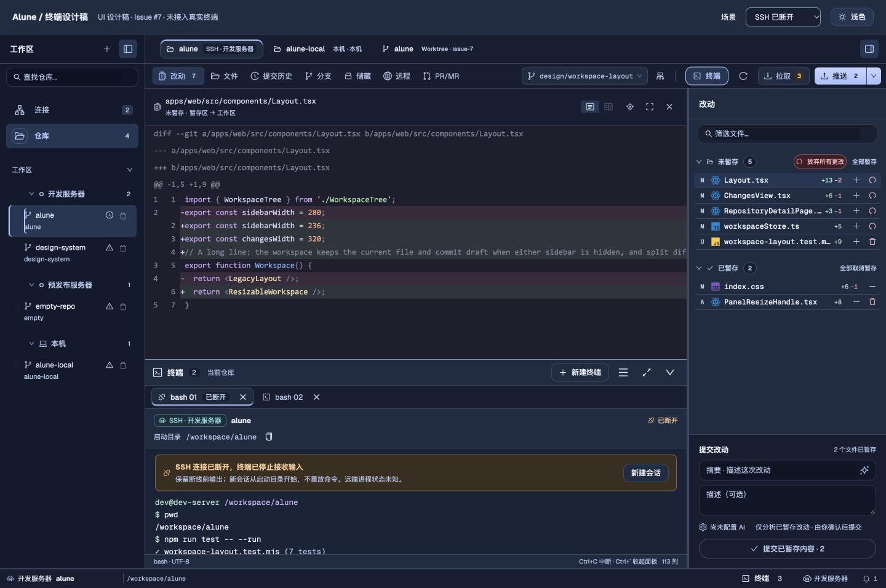This screenshot has height=588, width=886.
Task: Switch to the 分支 branches tab
Action: 318,76
